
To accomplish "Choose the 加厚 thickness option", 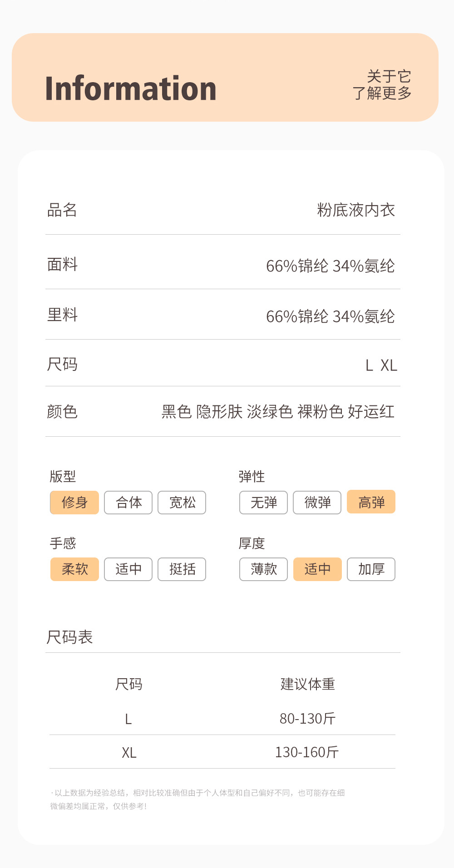I will (x=371, y=569).
